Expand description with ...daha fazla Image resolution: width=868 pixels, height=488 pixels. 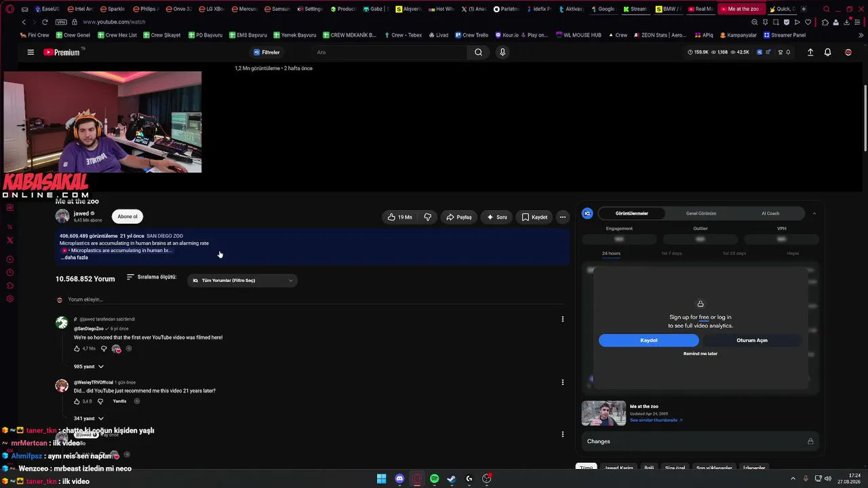(75, 258)
